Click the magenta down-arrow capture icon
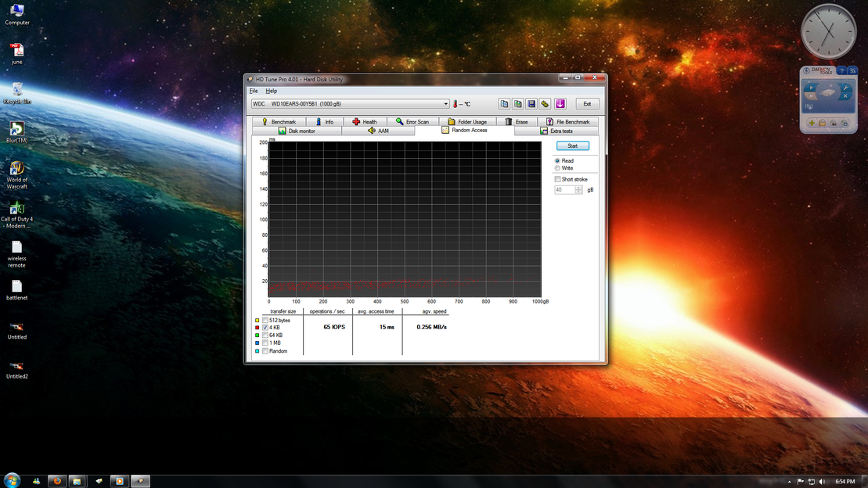The image size is (868, 488). [560, 103]
